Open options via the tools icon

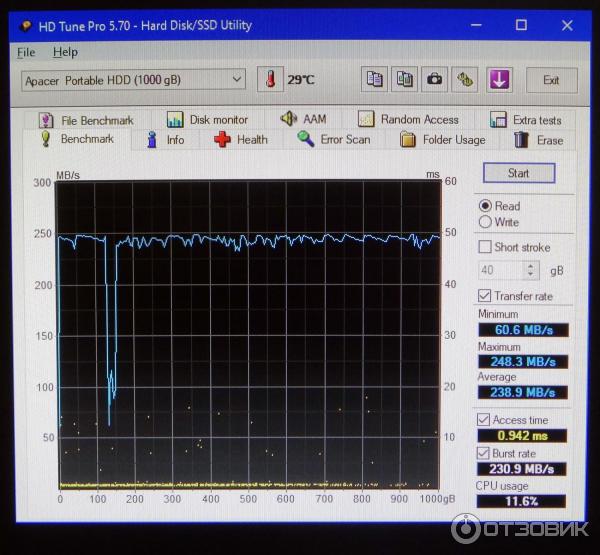click(x=465, y=79)
